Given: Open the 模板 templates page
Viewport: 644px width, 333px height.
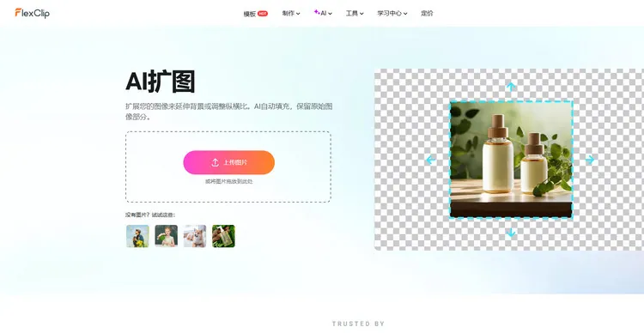Looking at the screenshot, I should coord(256,14).
